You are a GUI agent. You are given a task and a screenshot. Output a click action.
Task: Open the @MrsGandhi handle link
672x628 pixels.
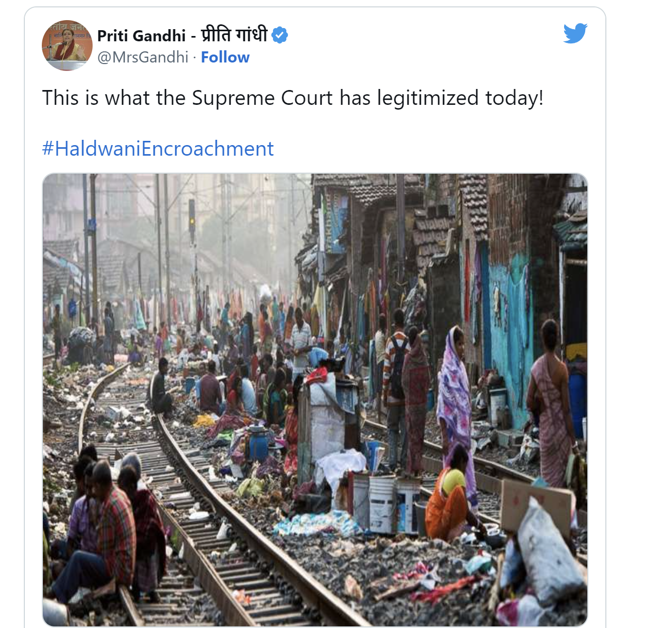coord(143,57)
